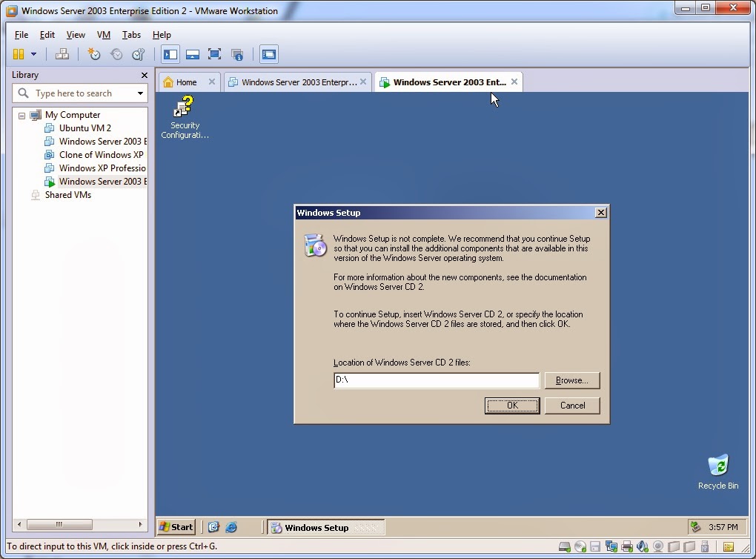Close the Windows Setup dialog

point(601,212)
